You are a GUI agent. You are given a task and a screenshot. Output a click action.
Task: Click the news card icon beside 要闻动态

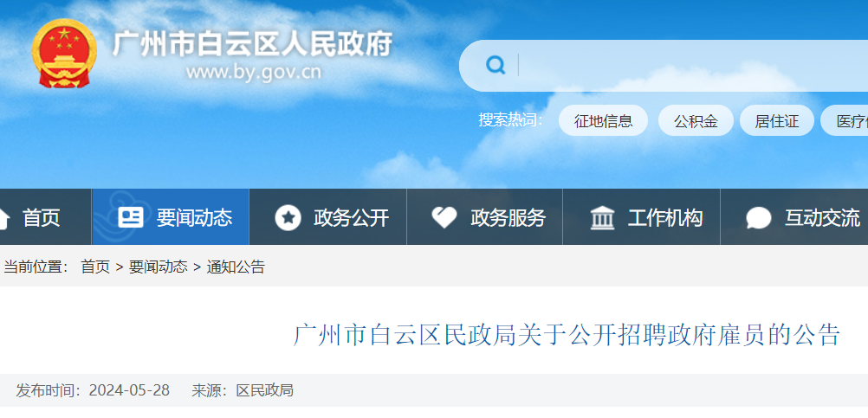(131, 217)
